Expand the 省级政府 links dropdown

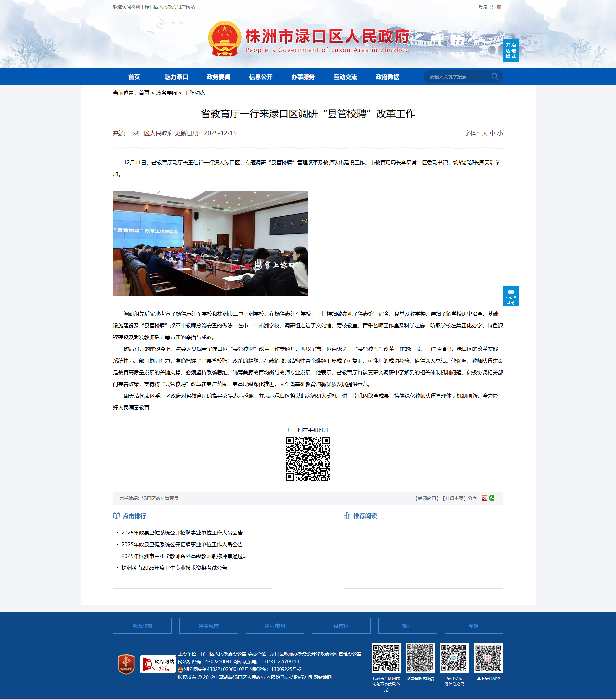pyautogui.click(x=142, y=626)
